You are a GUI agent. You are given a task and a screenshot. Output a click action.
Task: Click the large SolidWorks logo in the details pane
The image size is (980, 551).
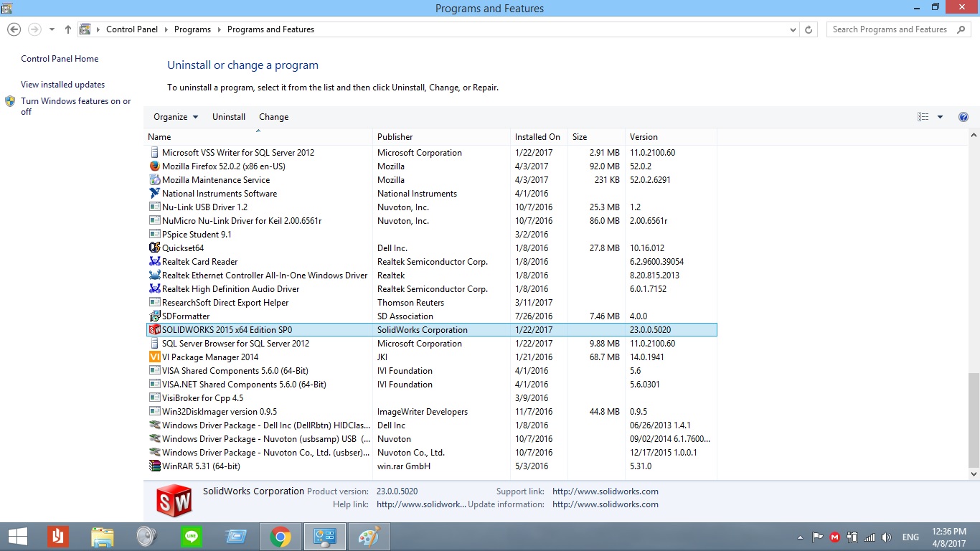pos(174,499)
